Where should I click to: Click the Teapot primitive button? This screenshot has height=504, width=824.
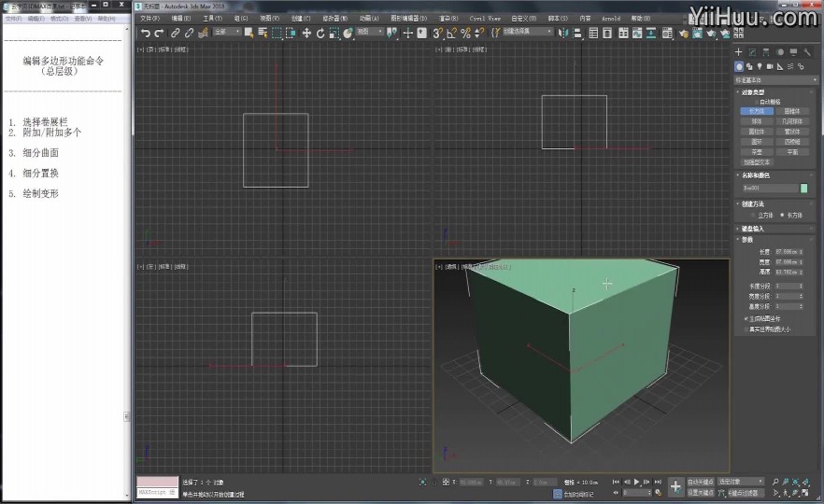[757, 152]
